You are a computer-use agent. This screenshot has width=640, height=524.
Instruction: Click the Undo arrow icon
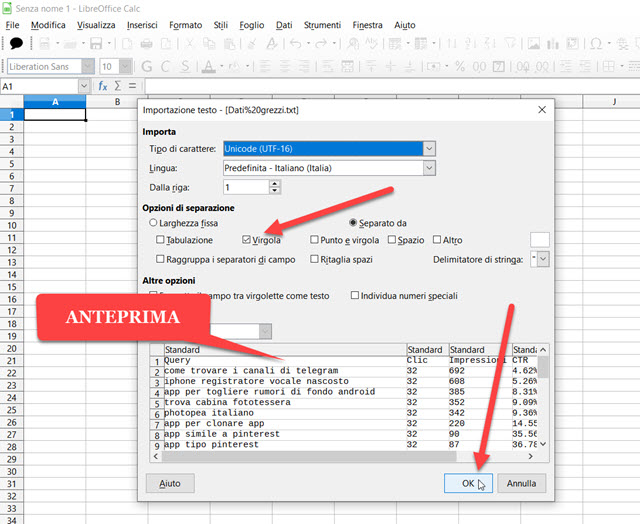tap(296, 43)
